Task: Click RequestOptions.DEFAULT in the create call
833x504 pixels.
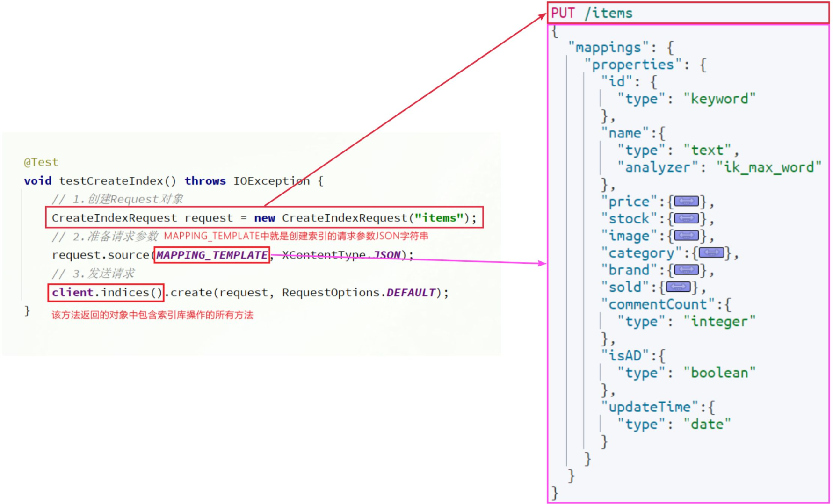Action: 359,293
